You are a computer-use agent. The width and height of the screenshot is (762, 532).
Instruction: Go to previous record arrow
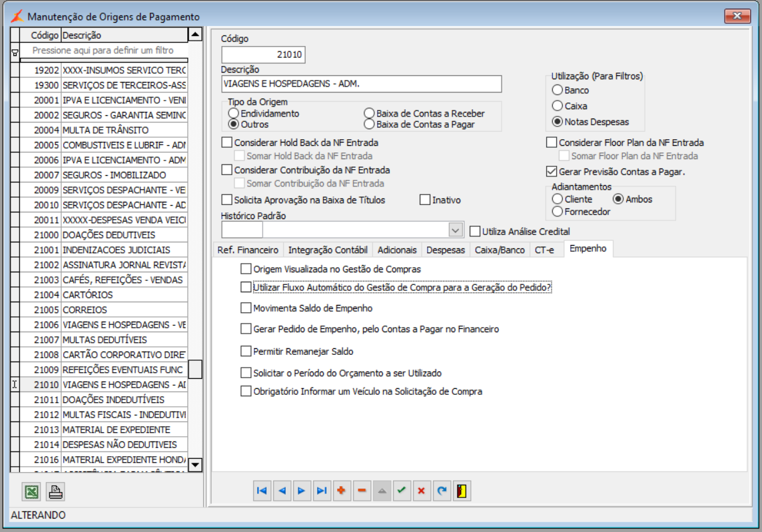282,491
